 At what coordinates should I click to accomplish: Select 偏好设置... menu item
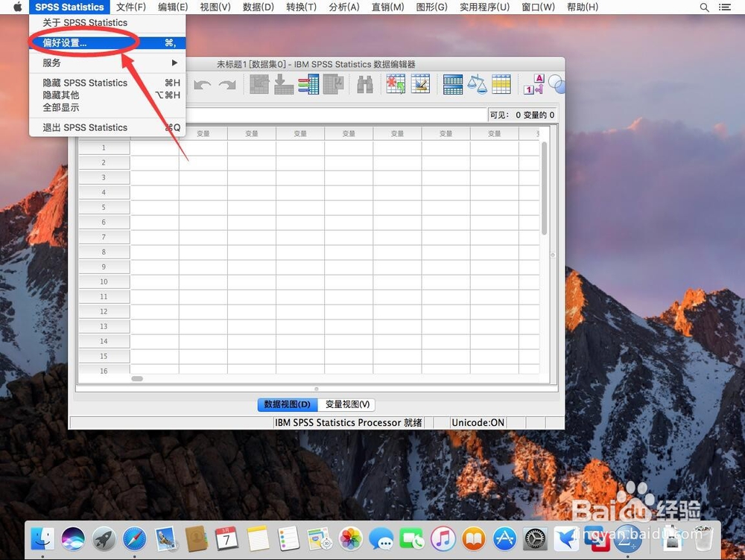click(x=107, y=42)
